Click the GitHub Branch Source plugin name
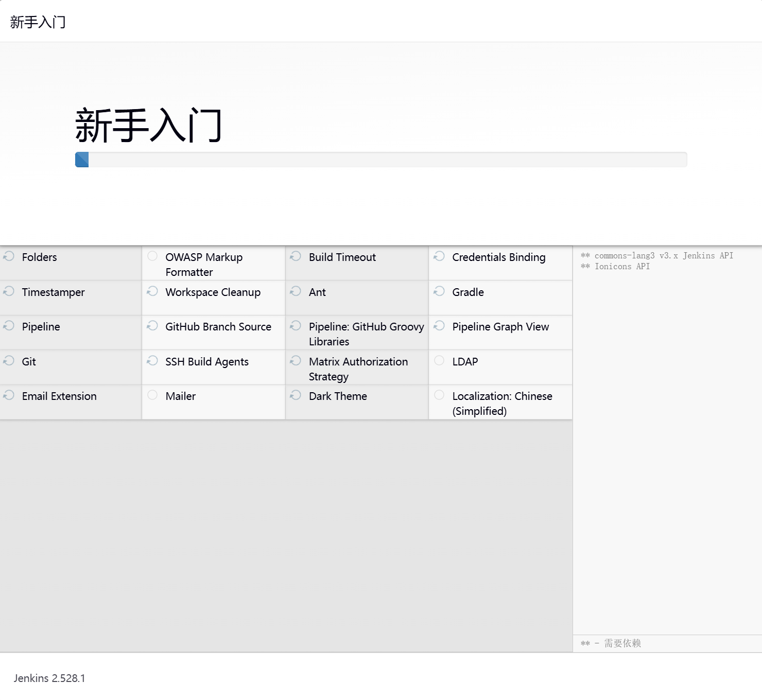Screen dimensions: 762x700 point(218,327)
